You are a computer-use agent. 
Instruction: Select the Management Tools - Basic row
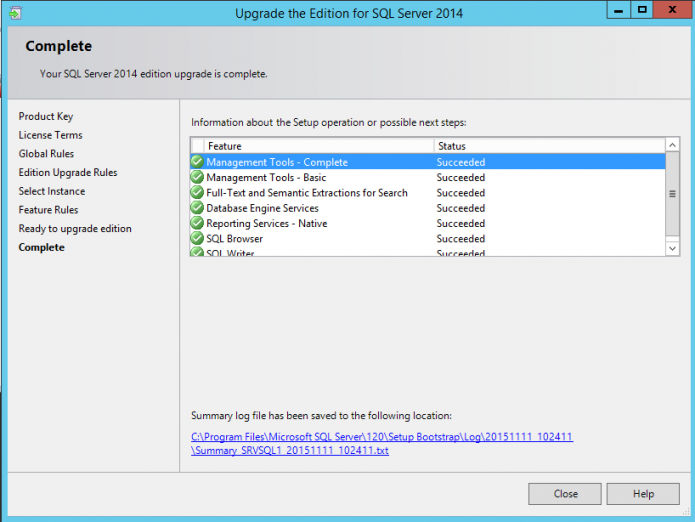coord(428,177)
